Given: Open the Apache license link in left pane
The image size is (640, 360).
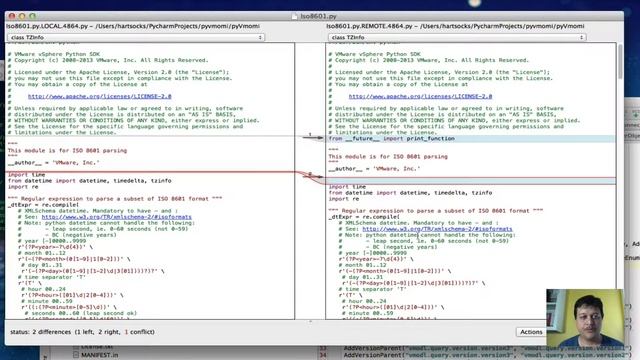Looking at the screenshot, I should [100, 96].
